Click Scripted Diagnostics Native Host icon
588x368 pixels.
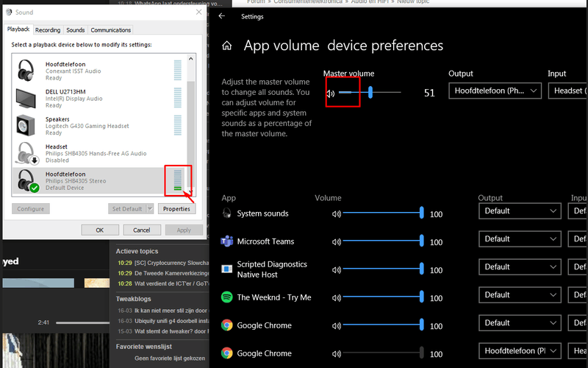click(227, 269)
